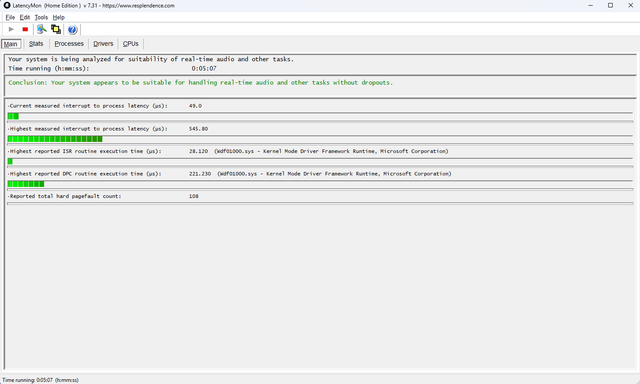640x384 pixels.
Task: Click the time running value 0:05:07
Action: [204, 69]
